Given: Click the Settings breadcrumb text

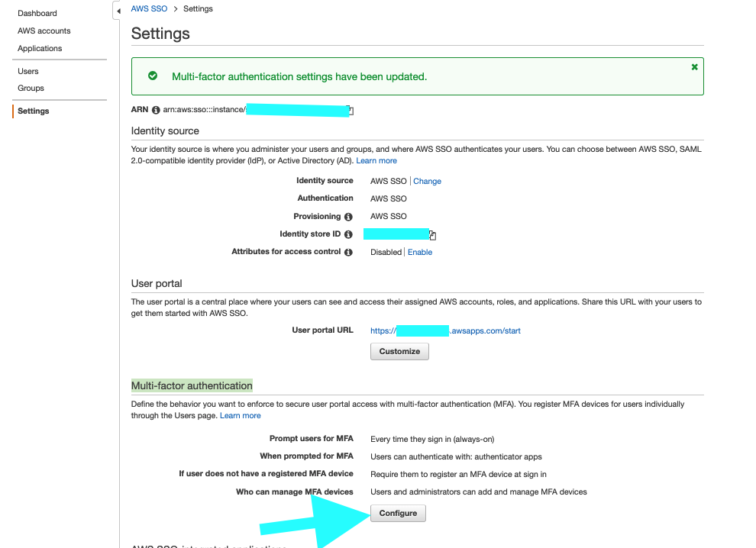Looking at the screenshot, I should tap(198, 8).
